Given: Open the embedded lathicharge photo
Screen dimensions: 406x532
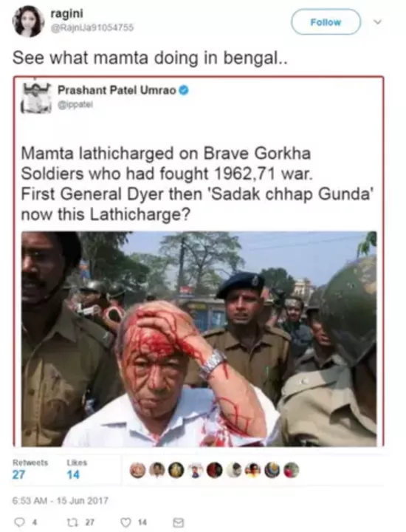Looking at the screenshot, I should click(x=199, y=338).
